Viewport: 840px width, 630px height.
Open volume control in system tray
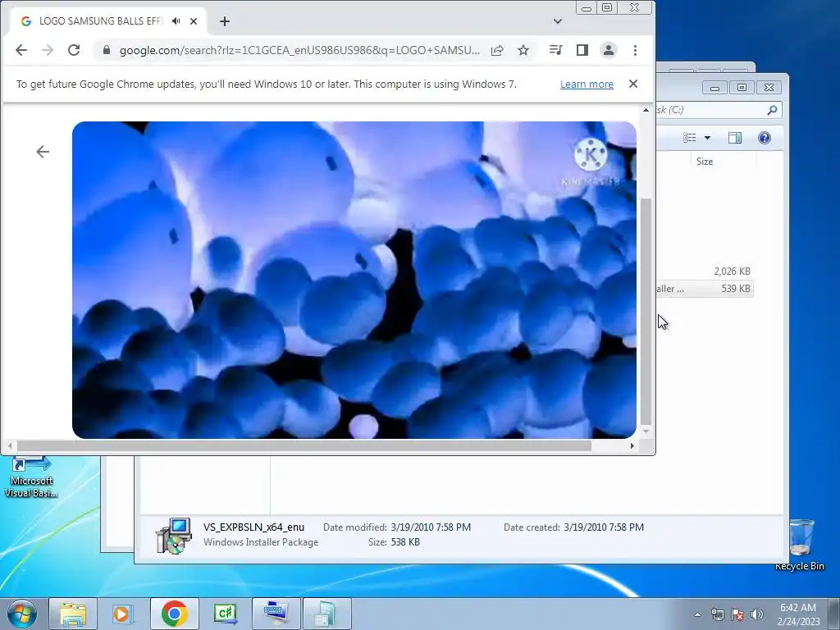[x=757, y=614]
